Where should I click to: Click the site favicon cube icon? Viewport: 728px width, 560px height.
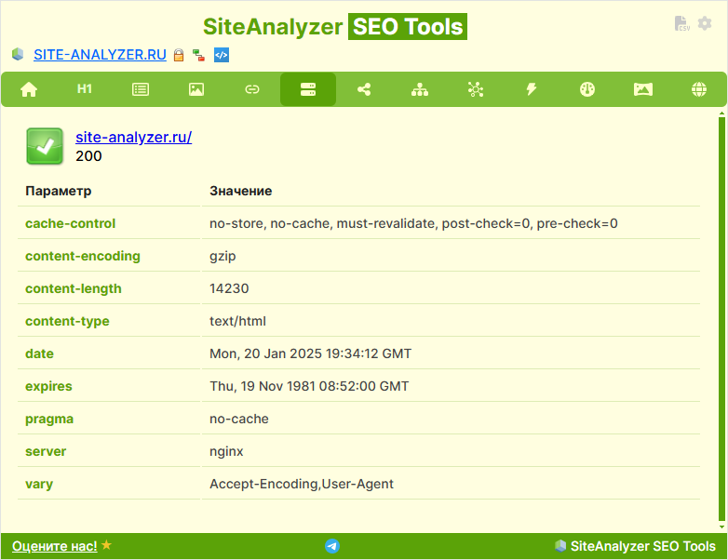point(18,54)
